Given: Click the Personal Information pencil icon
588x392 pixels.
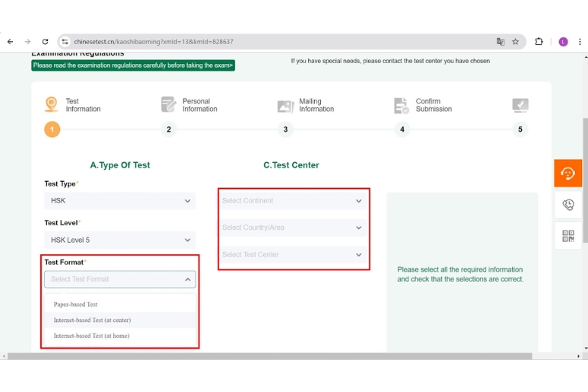Looking at the screenshot, I should coord(168,104).
